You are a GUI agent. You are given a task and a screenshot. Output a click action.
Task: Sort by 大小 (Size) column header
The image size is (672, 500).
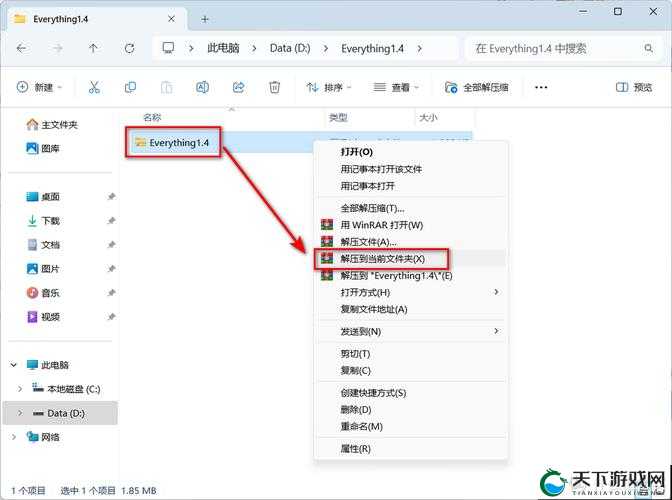click(x=428, y=117)
